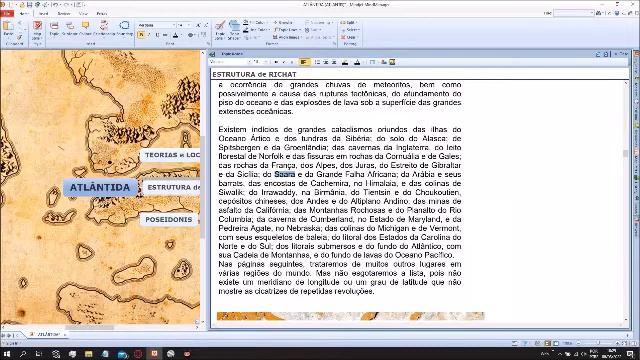This screenshot has width=640, height=360.
Task: Switch to the Review ribbon tab
Action: (x=64, y=13)
